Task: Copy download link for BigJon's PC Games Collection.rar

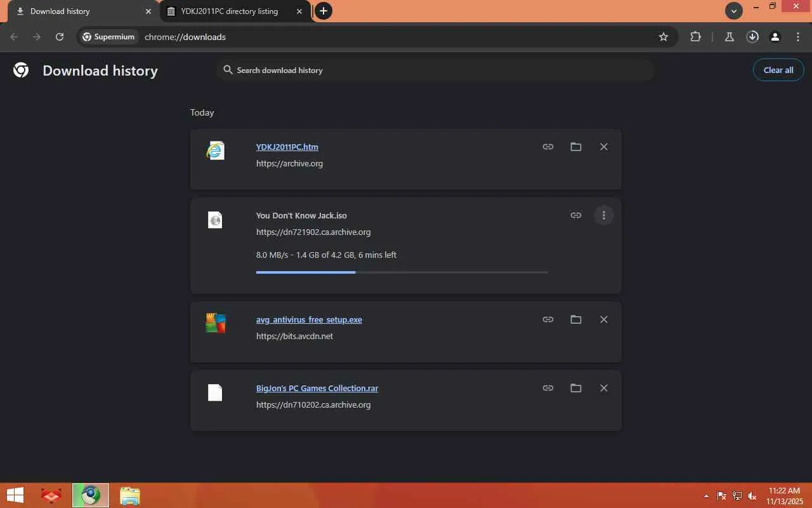Action: (548, 388)
